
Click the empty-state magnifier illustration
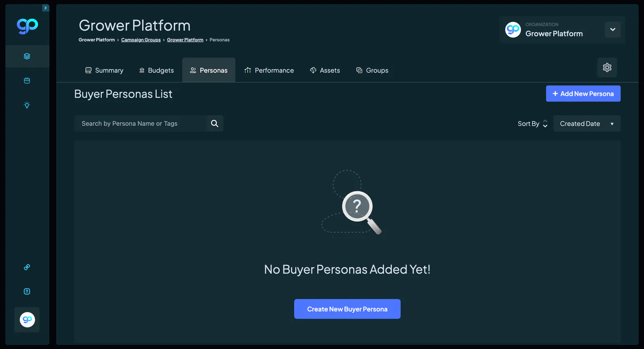click(351, 202)
